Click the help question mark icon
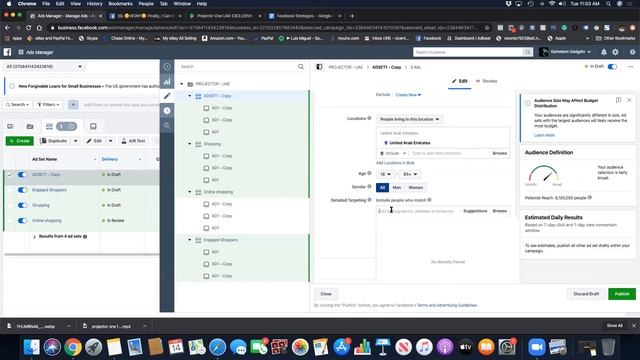 (x=632, y=52)
